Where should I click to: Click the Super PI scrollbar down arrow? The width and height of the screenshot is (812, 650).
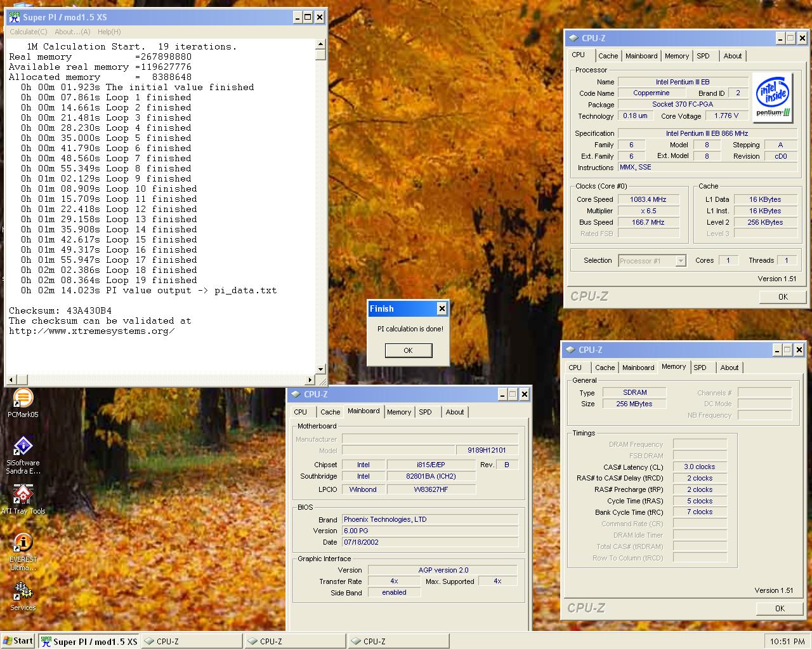tap(320, 369)
